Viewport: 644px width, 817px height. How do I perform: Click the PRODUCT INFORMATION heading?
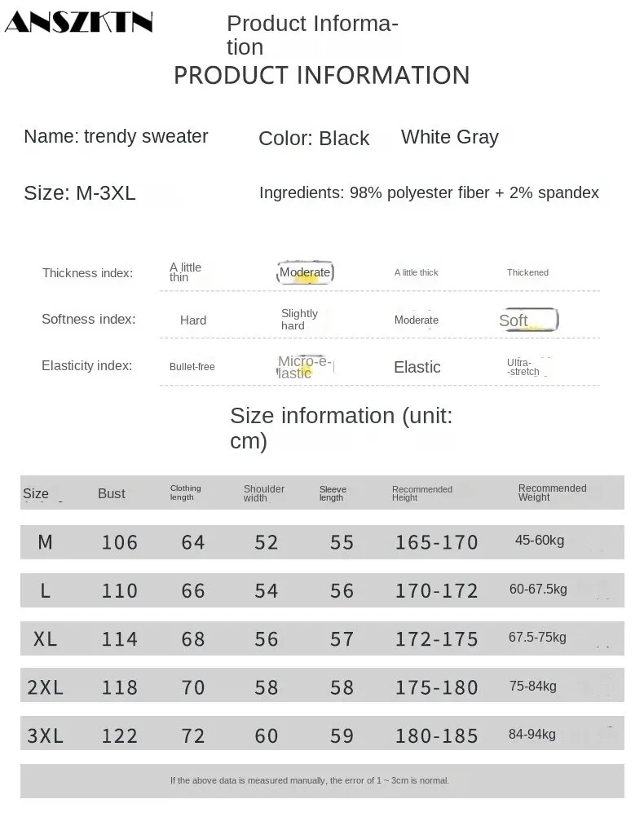coord(321,75)
